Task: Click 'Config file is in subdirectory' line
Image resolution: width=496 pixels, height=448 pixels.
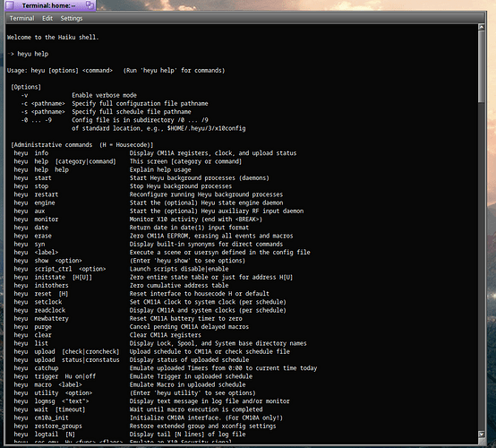Action: pos(115,120)
